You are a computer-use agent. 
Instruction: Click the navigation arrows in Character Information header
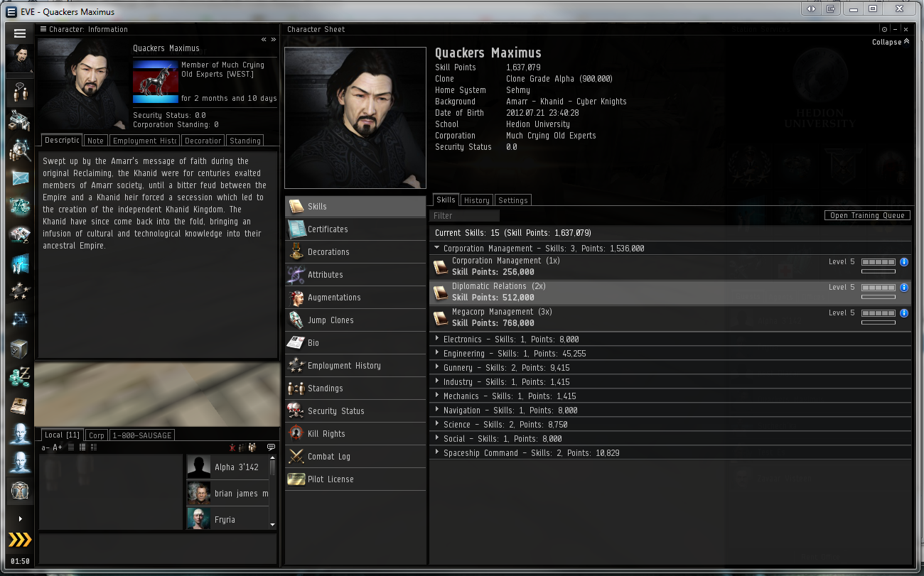[x=267, y=39]
